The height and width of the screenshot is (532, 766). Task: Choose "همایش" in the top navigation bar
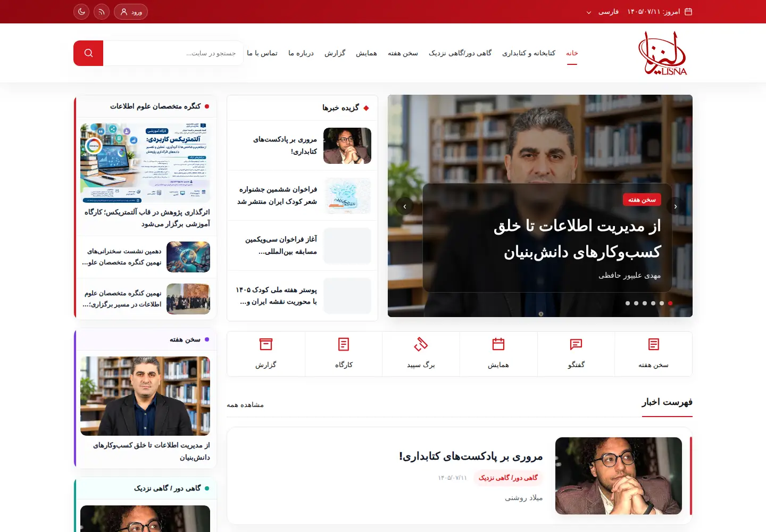click(x=367, y=53)
